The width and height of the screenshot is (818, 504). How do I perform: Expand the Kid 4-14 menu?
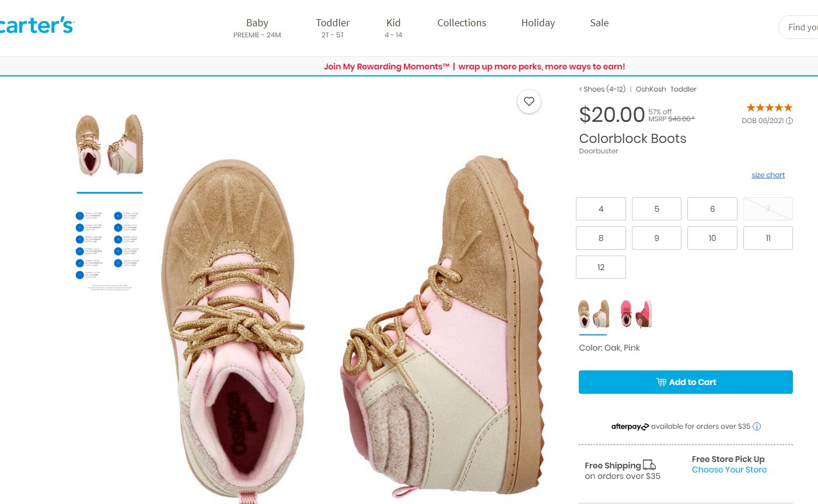point(393,27)
